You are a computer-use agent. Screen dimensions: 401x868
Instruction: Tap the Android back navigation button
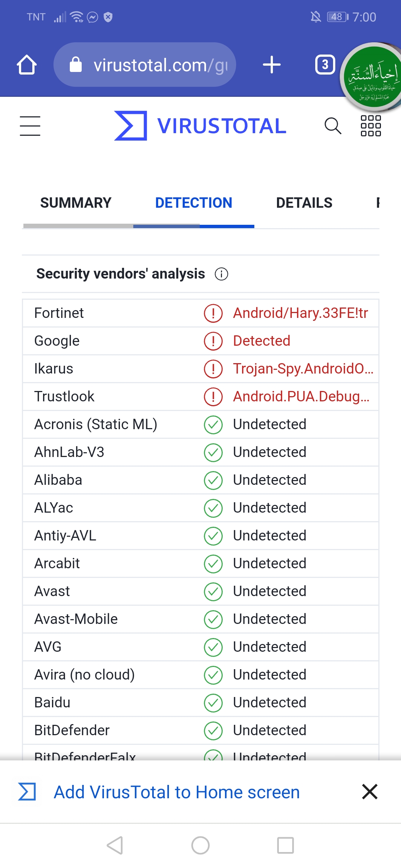[115, 845]
